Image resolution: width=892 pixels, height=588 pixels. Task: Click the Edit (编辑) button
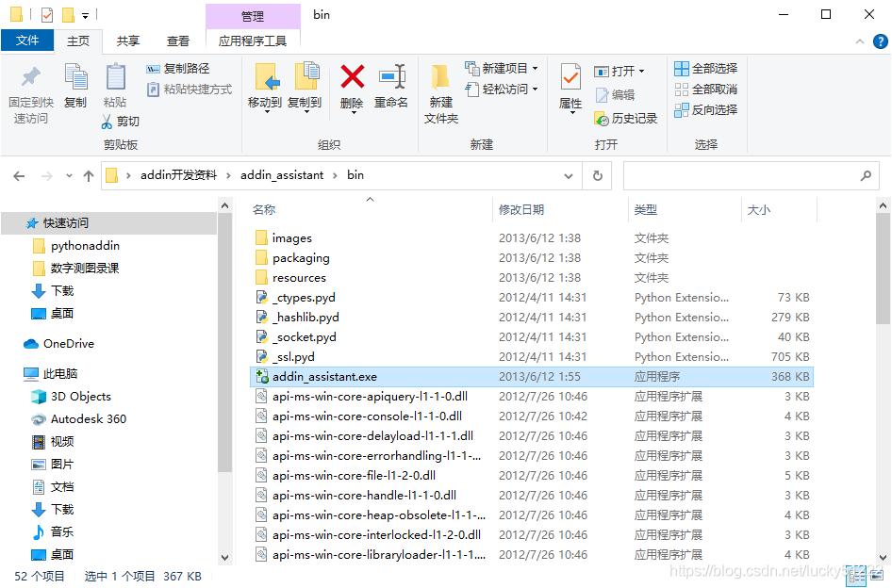click(615, 95)
